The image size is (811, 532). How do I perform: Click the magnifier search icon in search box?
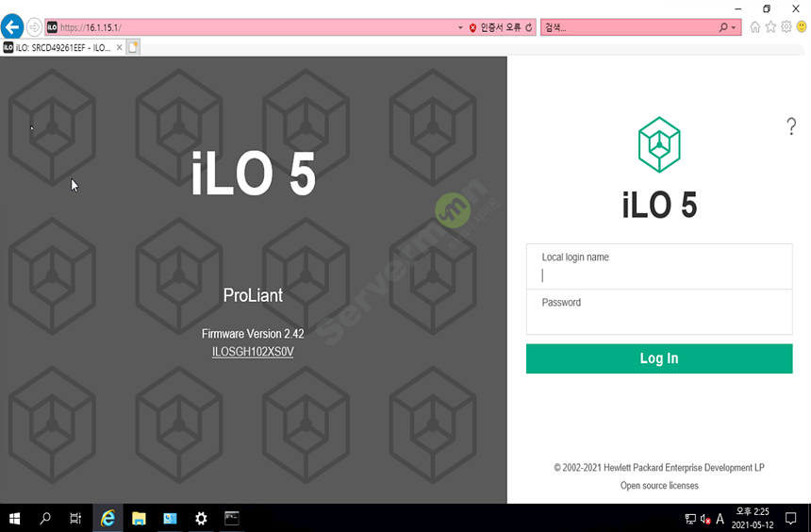coord(723,27)
